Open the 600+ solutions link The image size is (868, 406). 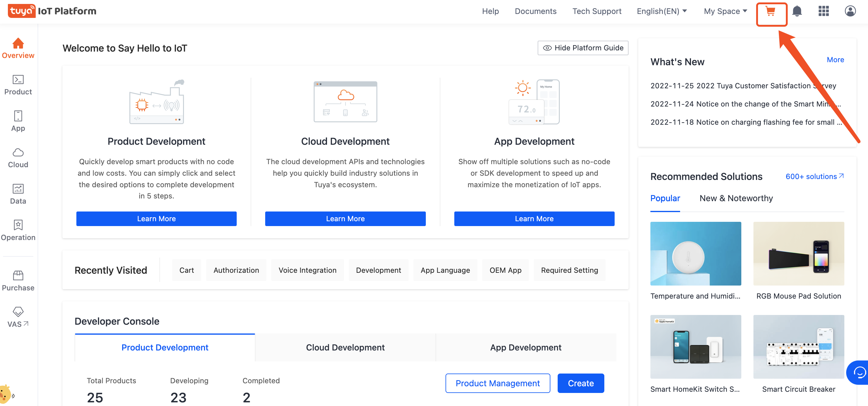[815, 177]
